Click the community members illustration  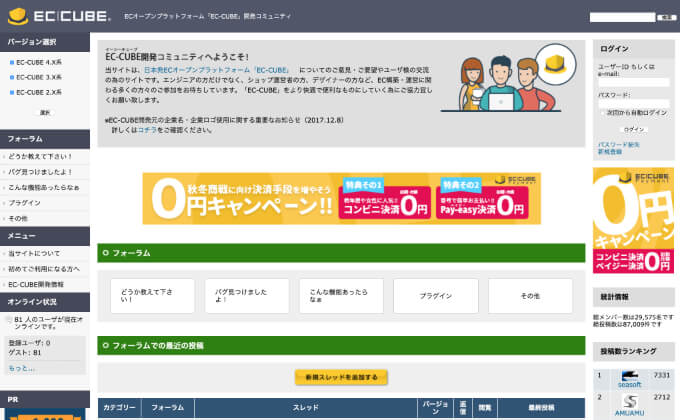pyautogui.click(x=508, y=78)
